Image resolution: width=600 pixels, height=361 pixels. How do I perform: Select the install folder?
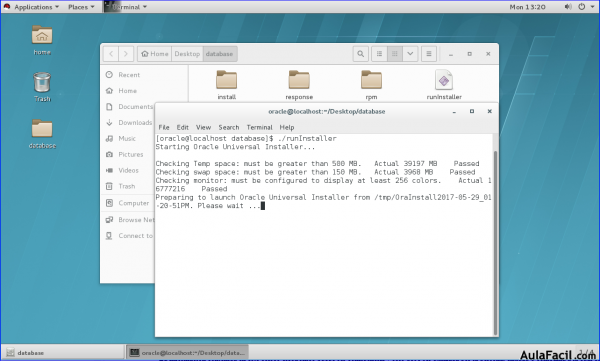[227, 85]
